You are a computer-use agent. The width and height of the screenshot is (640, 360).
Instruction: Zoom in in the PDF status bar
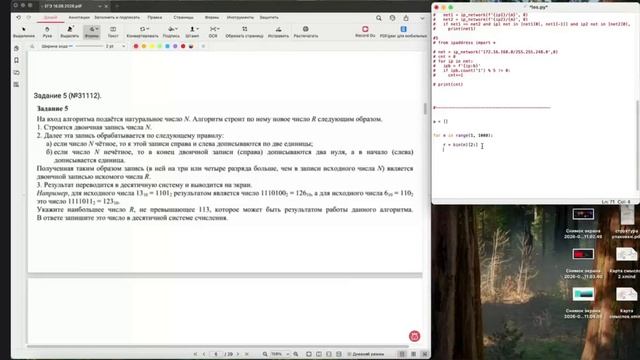pyautogui.click(x=296, y=354)
